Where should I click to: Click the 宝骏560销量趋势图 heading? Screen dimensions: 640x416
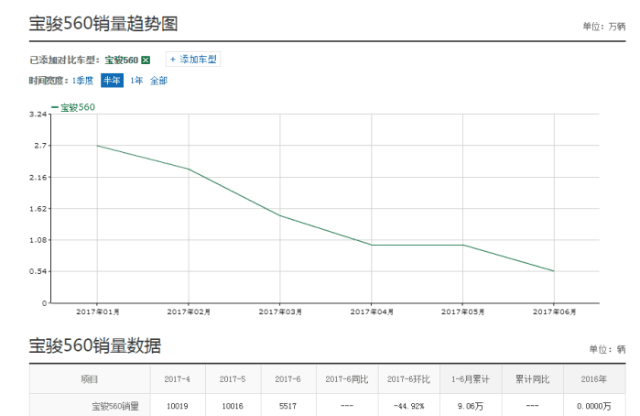[103, 24]
